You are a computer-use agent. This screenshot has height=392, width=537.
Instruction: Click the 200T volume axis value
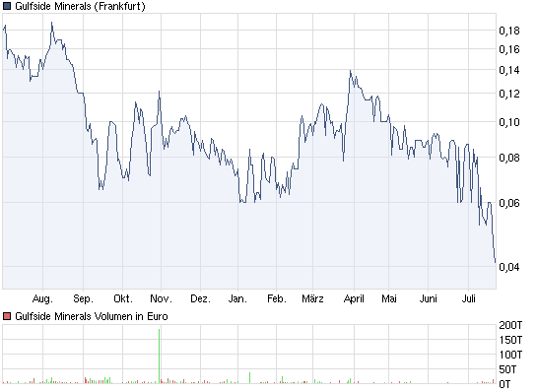coord(510,325)
